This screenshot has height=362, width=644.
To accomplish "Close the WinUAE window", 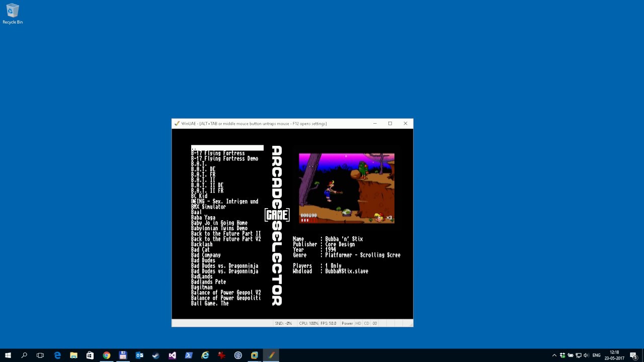I will coord(406,124).
